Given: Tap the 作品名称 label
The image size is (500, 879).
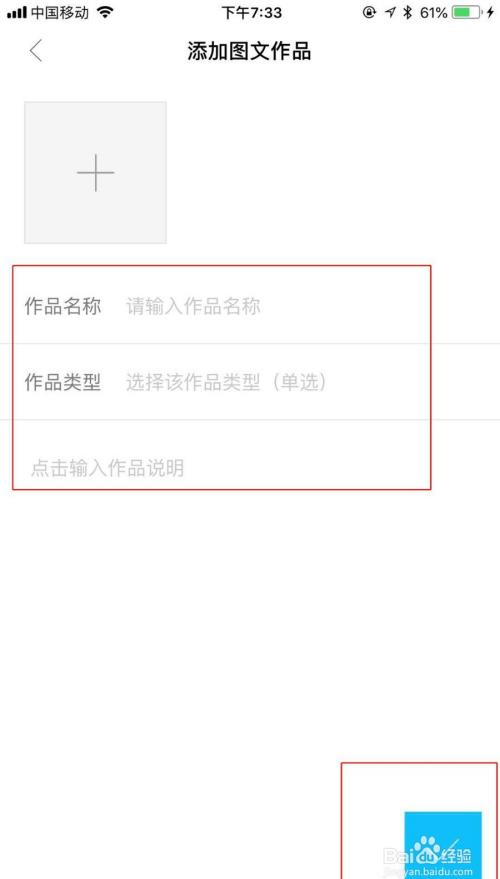Looking at the screenshot, I should tap(63, 307).
